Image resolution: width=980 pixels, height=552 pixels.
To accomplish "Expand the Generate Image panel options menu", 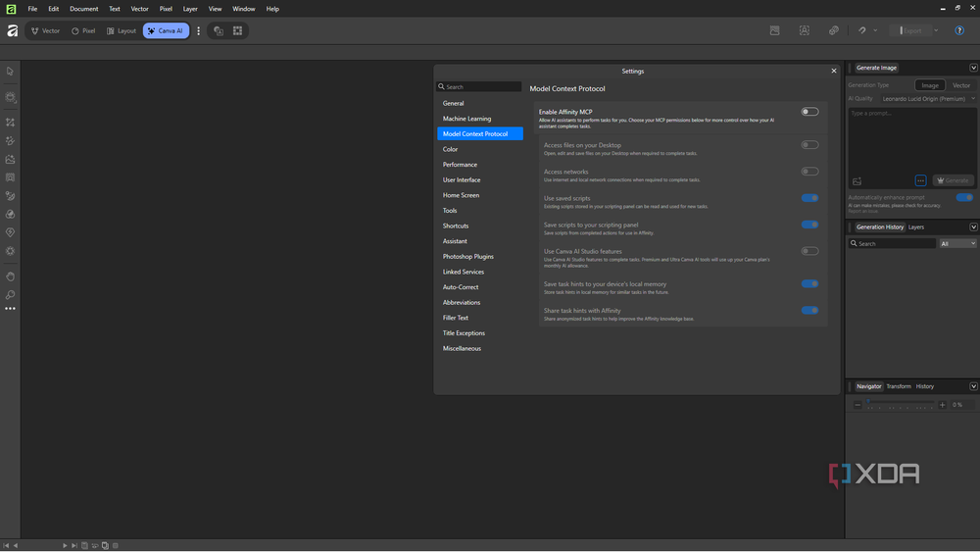I will [973, 68].
